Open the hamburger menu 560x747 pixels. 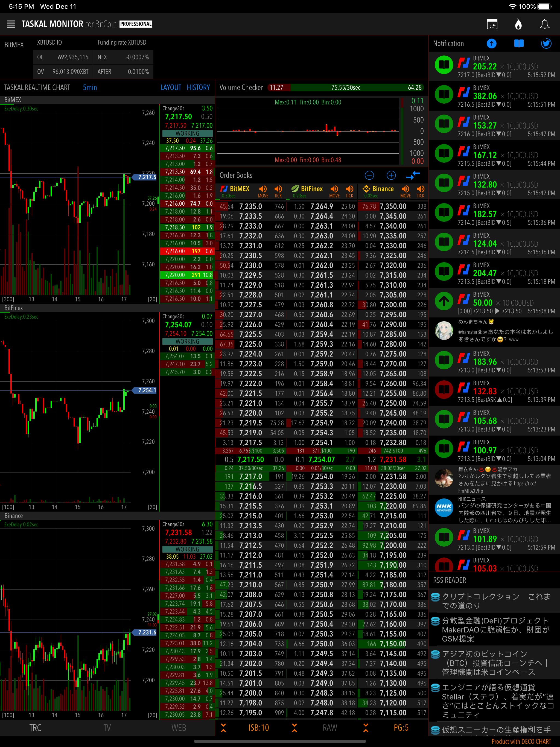pyautogui.click(x=11, y=24)
